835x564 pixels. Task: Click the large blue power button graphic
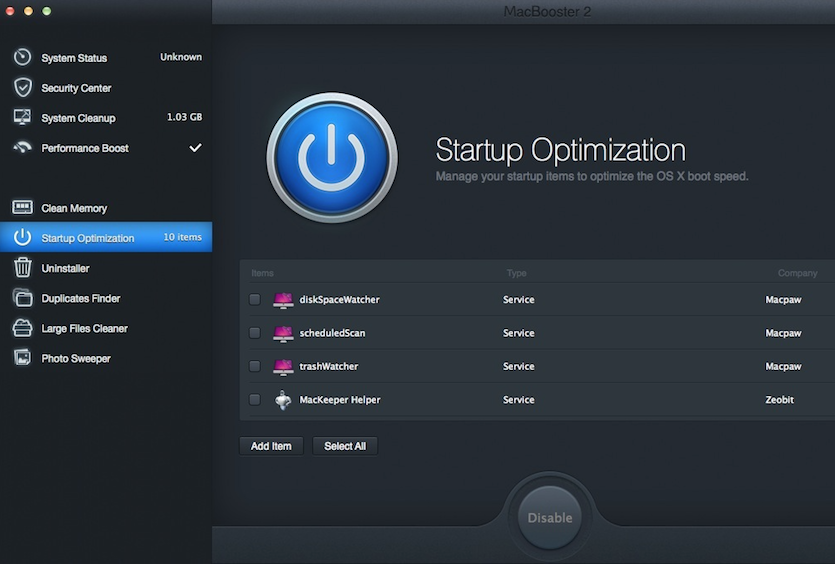click(332, 158)
